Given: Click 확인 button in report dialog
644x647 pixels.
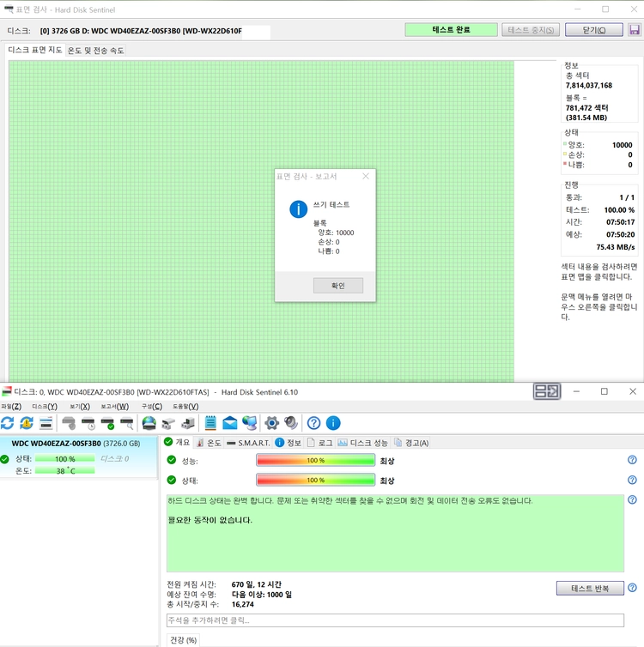Looking at the screenshot, I should coord(338,286).
